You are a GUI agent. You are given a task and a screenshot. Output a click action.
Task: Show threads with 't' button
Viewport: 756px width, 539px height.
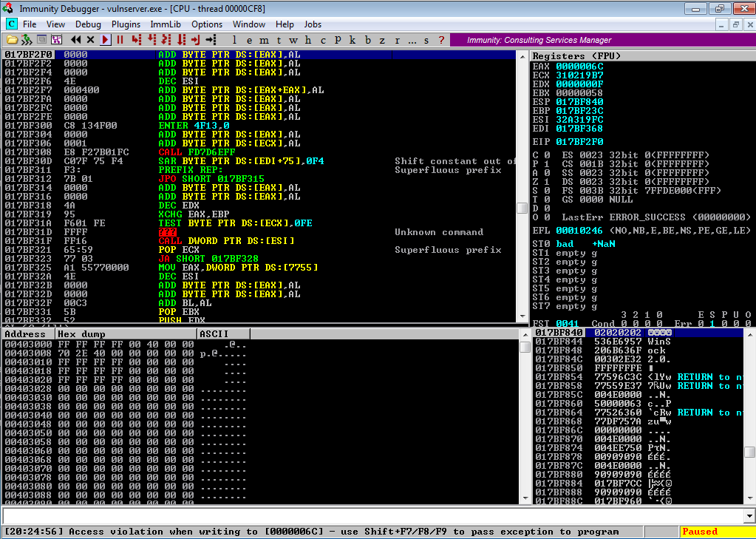coord(279,40)
